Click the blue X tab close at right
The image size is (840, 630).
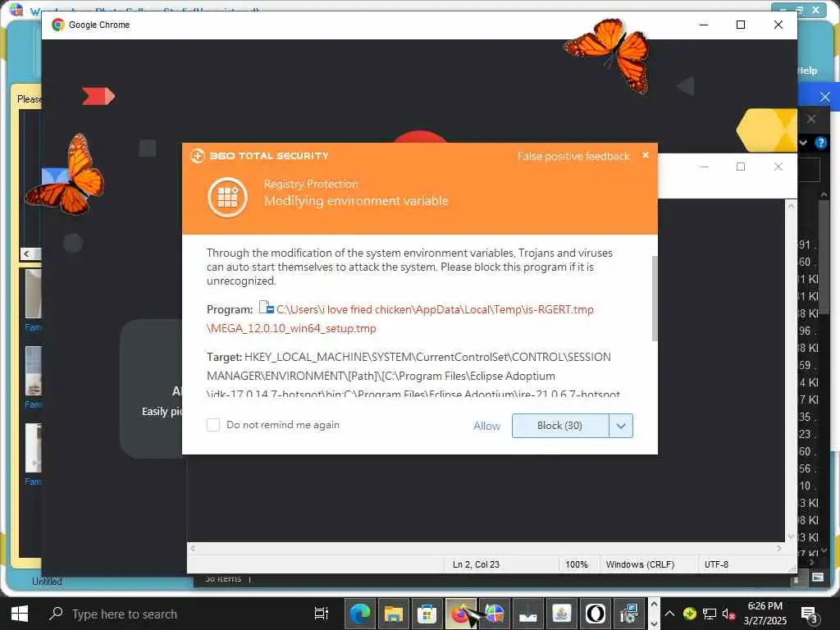[825, 97]
